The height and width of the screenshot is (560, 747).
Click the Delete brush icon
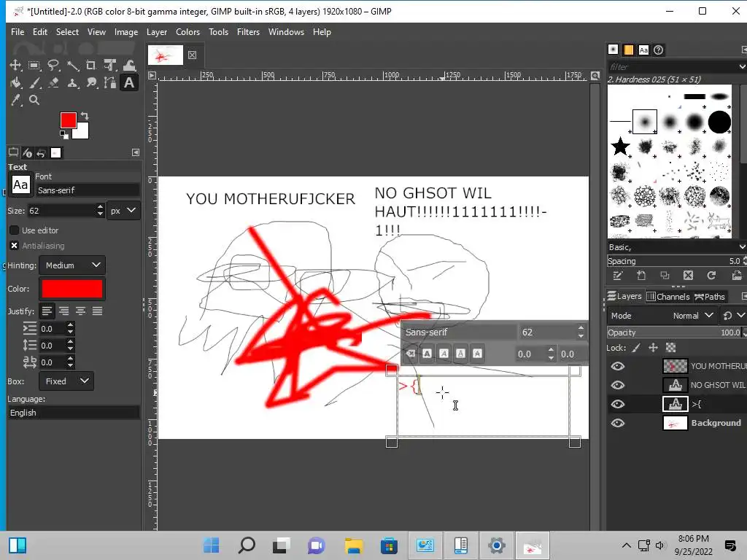coord(688,275)
